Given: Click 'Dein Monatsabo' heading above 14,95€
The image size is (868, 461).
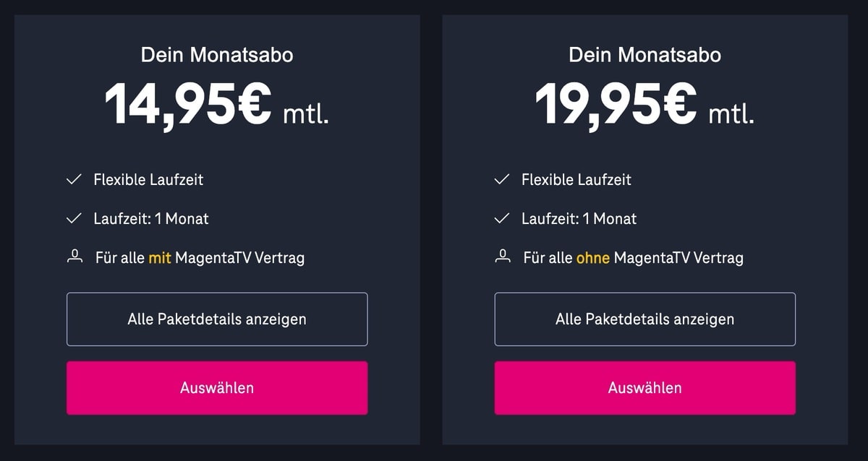Looking at the screenshot, I should (x=217, y=55).
